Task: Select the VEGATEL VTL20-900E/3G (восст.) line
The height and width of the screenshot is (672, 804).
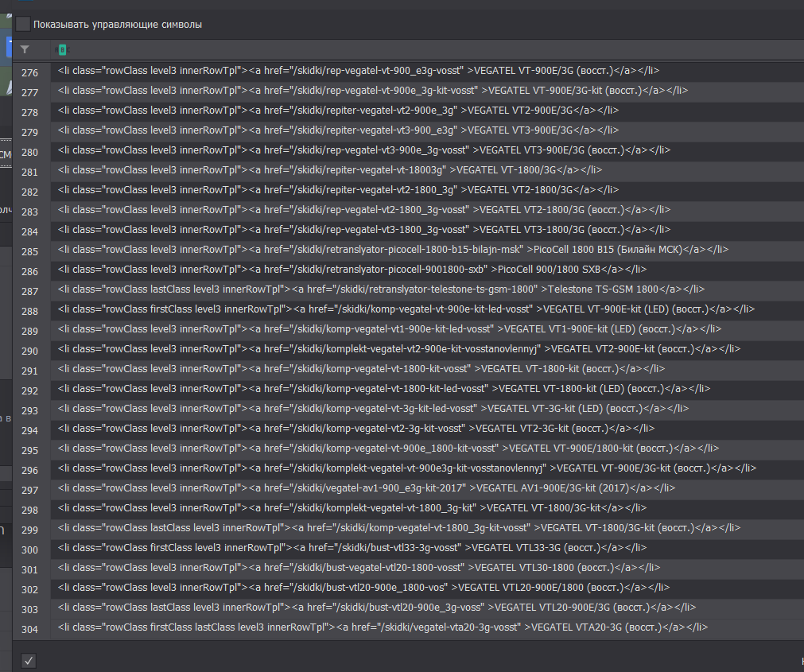Action: point(427,608)
